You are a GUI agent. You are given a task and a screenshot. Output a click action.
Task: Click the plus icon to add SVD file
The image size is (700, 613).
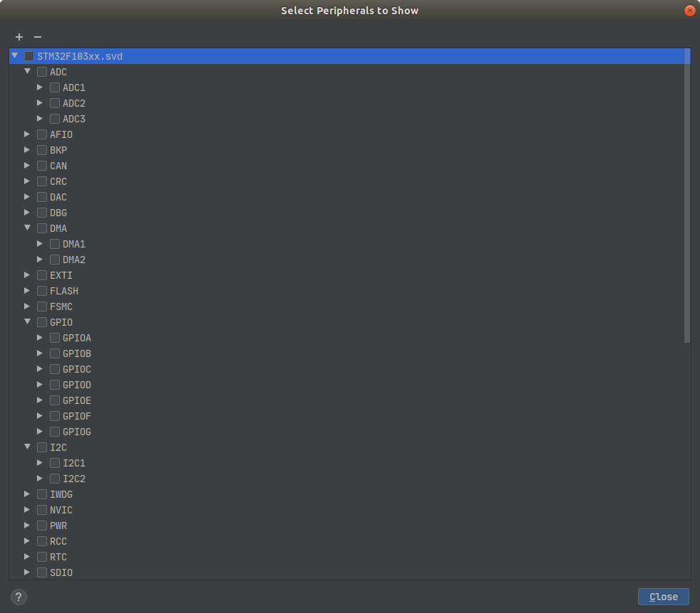click(19, 37)
